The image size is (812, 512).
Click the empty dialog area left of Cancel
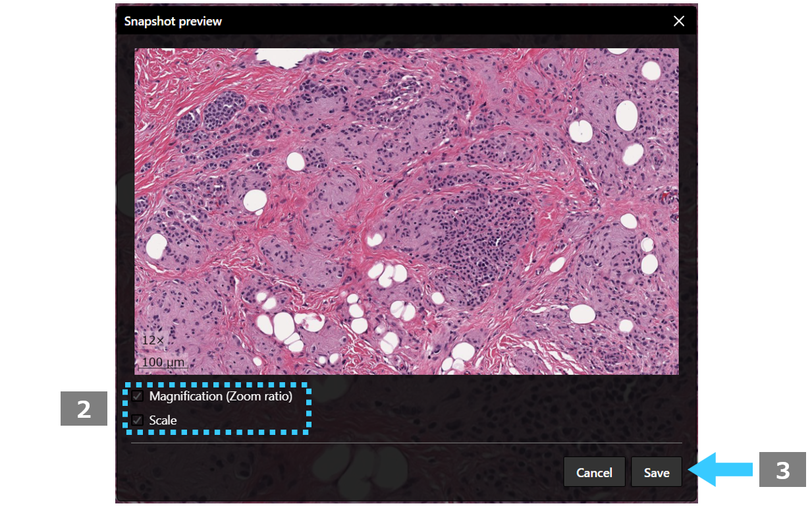pos(342,472)
